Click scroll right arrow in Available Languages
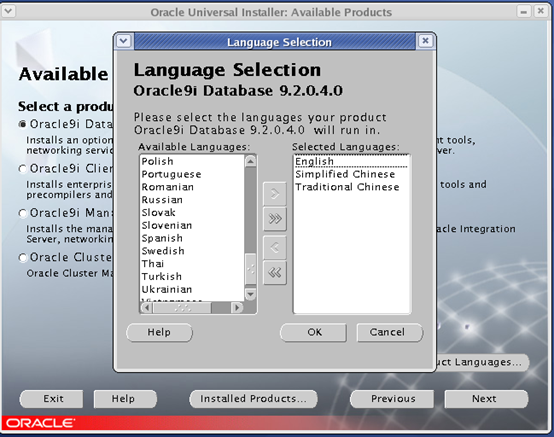 coord(237,308)
